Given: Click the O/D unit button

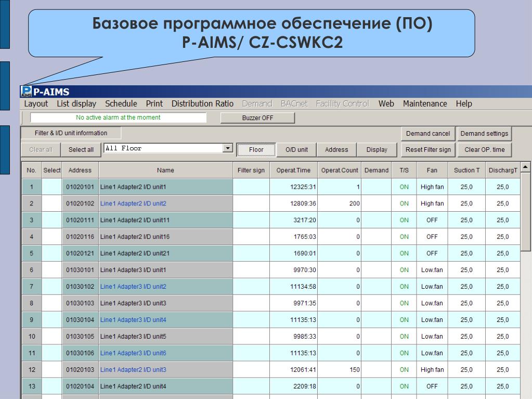Looking at the screenshot, I should pos(296,150).
